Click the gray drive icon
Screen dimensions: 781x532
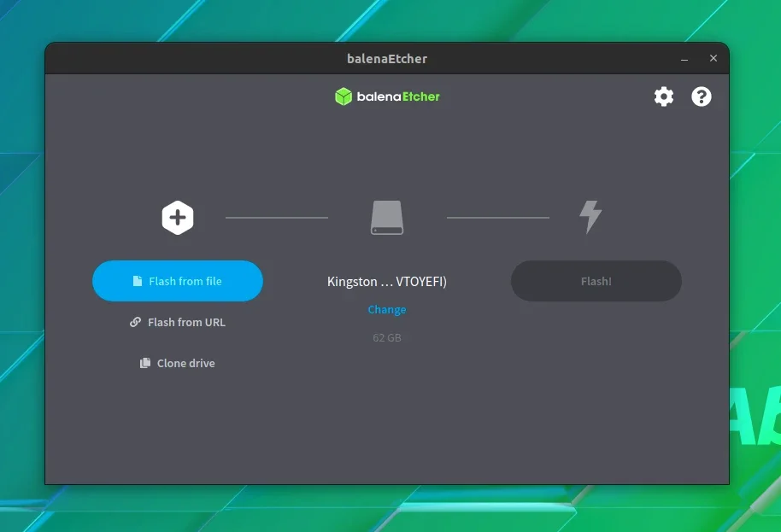click(x=387, y=218)
